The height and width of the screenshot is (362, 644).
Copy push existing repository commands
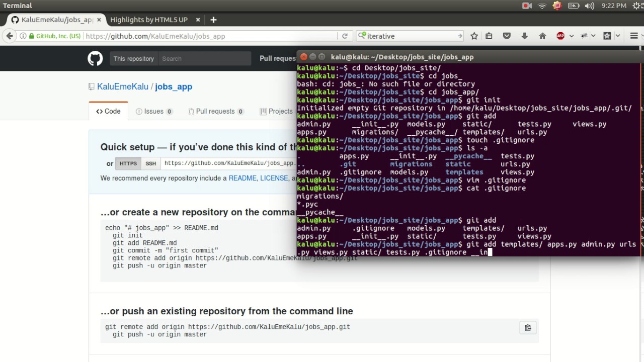point(528,328)
